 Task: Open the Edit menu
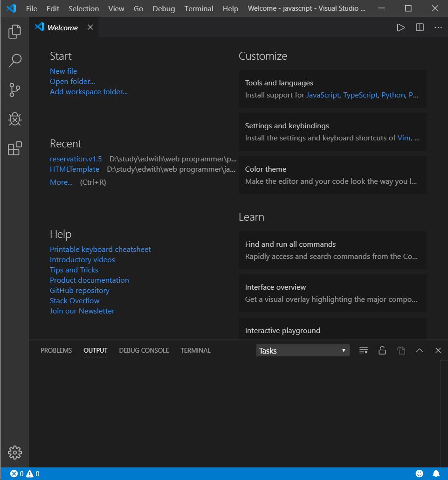click(x=53, y=8)
